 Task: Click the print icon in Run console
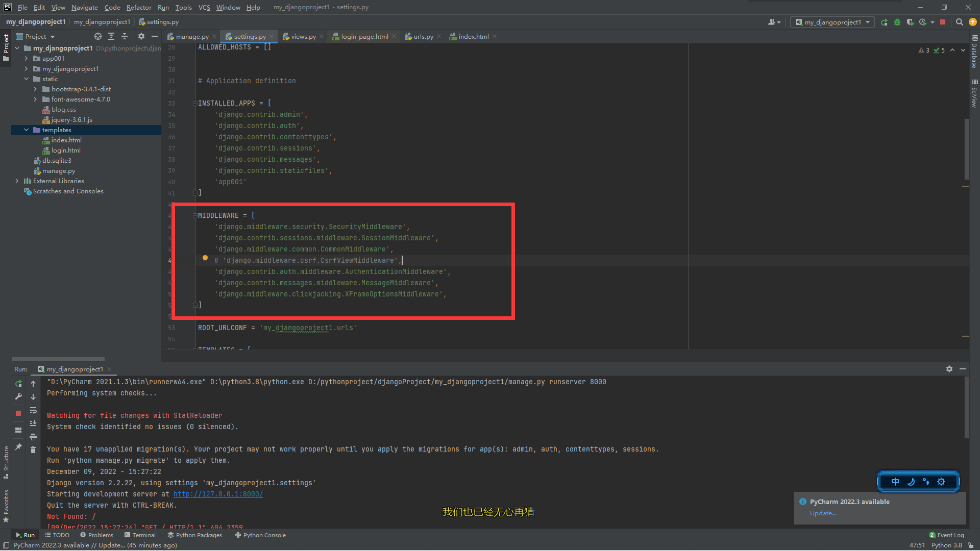pyautogui.click(x=33, y=437)
